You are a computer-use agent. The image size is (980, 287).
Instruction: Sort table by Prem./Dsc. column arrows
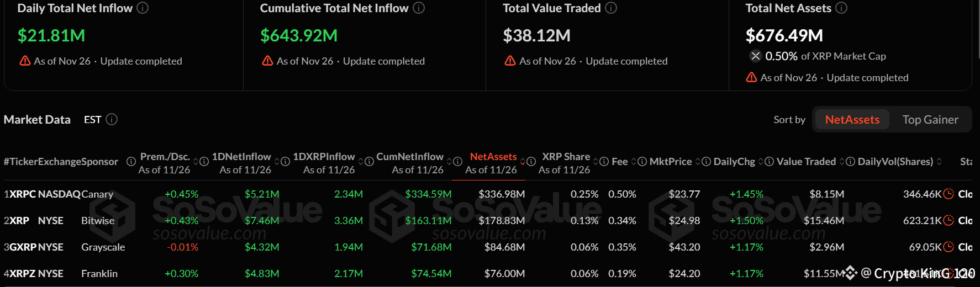(196, 162)
